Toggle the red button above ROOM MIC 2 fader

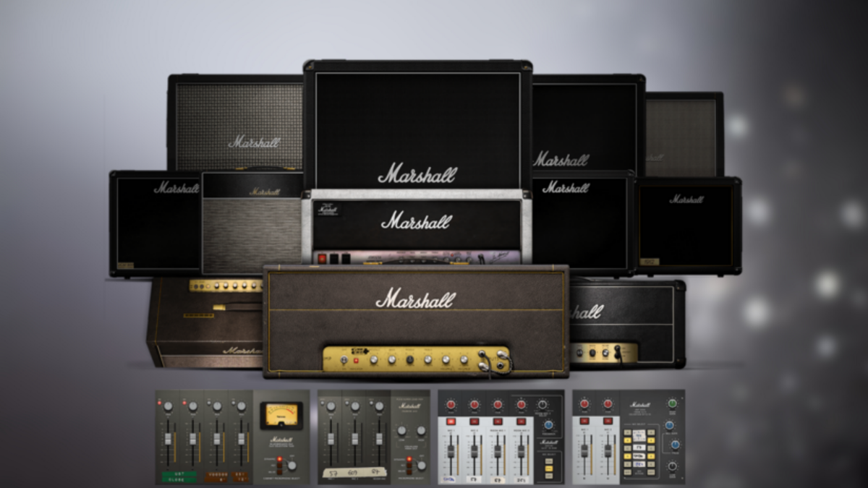coord(522,421)
